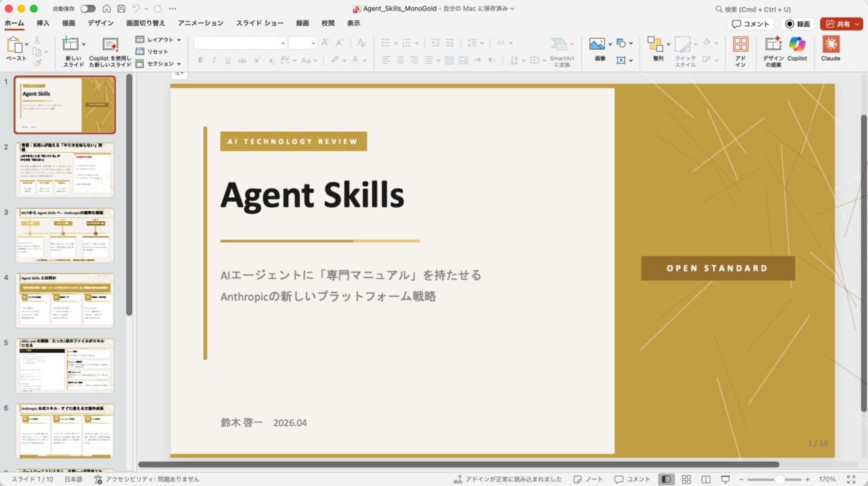Image resolution: width=868 pixels, height=486 pixels.
Task: Click the Fit slide to window icon
Action: pyautogui.click(x=850, y=479)
